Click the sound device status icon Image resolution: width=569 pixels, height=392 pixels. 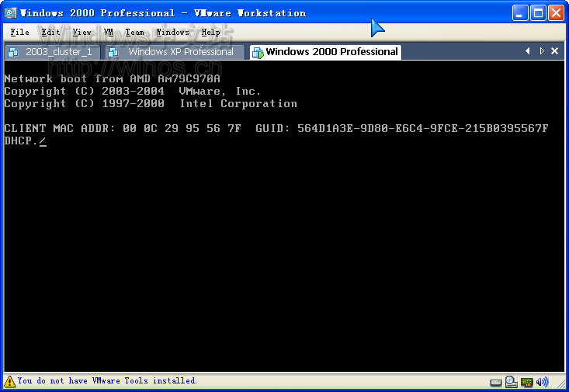(x=542, y=382)
